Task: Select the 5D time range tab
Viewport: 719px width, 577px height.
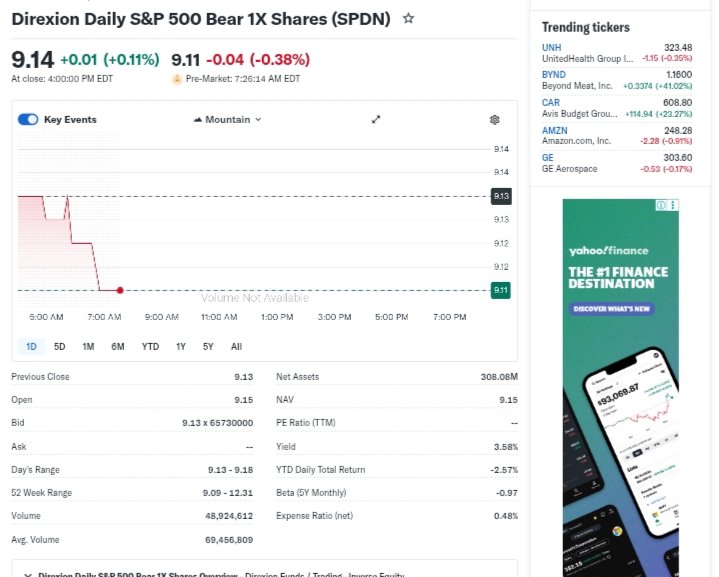Action: pos(60,347)
